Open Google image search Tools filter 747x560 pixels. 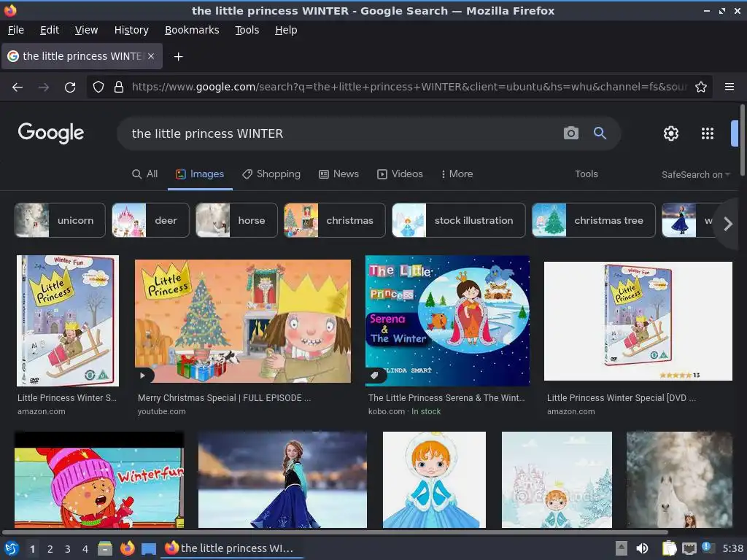(586, 174)
